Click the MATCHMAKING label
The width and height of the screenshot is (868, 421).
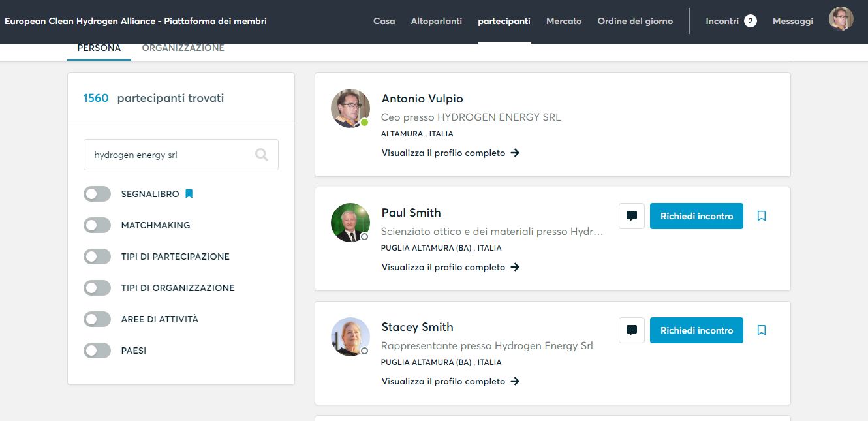pos(155,225)
